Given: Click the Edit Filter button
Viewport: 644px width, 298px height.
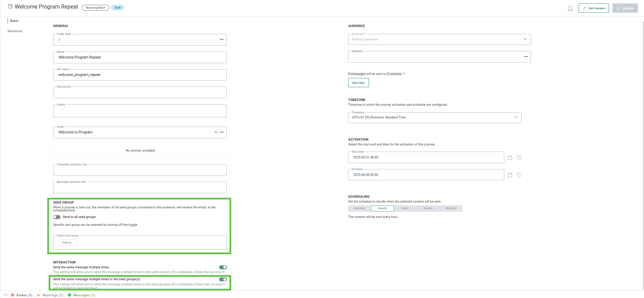Looking at the screenshot, I should coord(358,83).
